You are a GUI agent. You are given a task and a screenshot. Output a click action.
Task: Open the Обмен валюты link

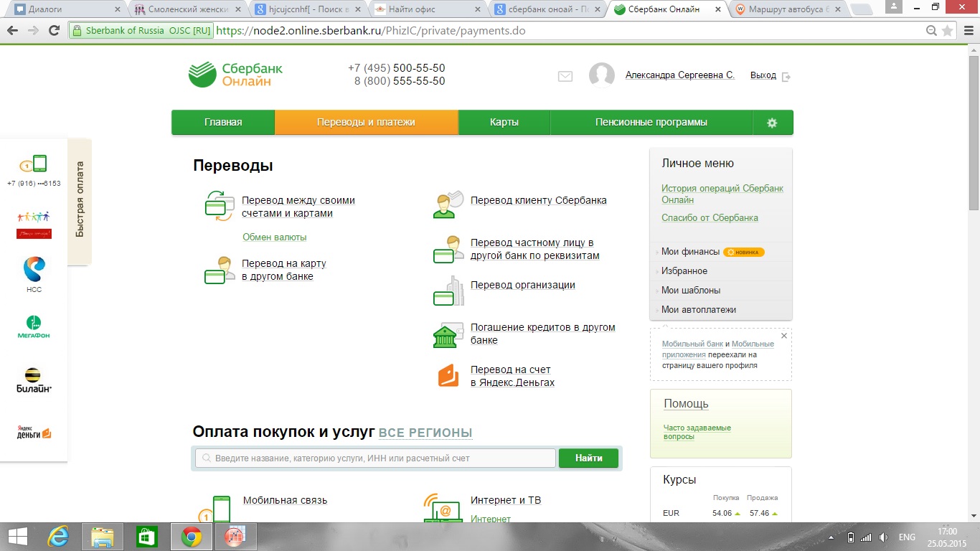pos(275,237)
